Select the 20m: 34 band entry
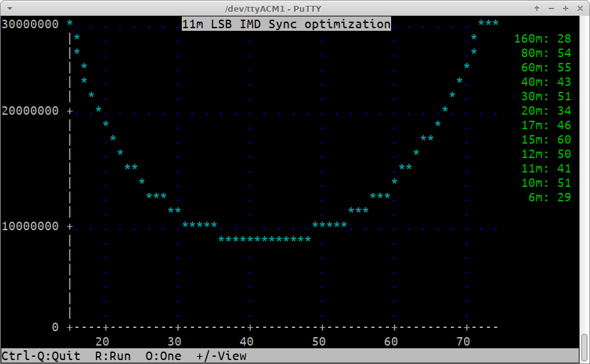 546,111
